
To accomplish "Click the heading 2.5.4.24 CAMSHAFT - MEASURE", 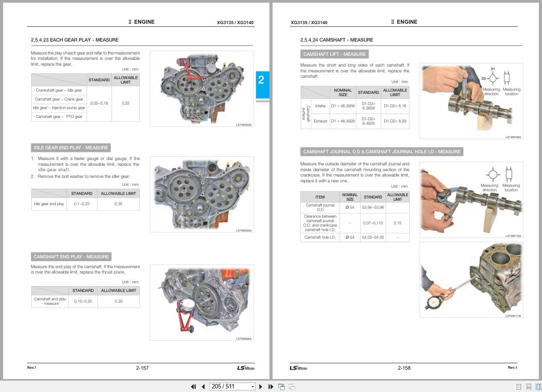I will pos(336,40).
